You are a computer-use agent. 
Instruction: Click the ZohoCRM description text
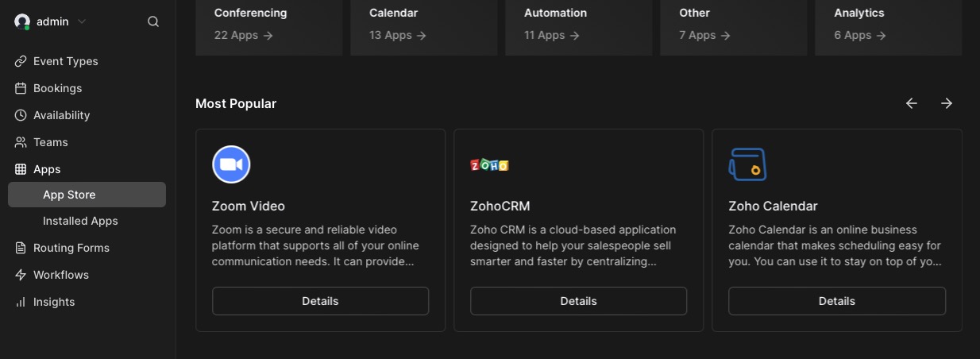tap(573, 245)
